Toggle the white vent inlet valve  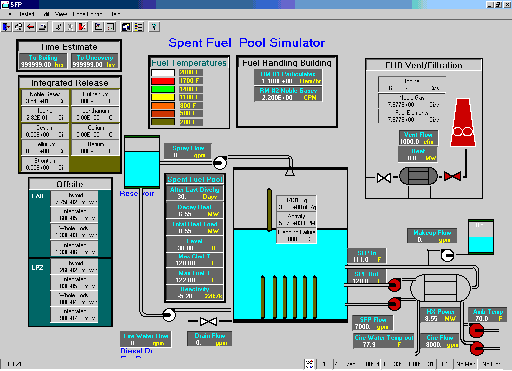(384, 178)
